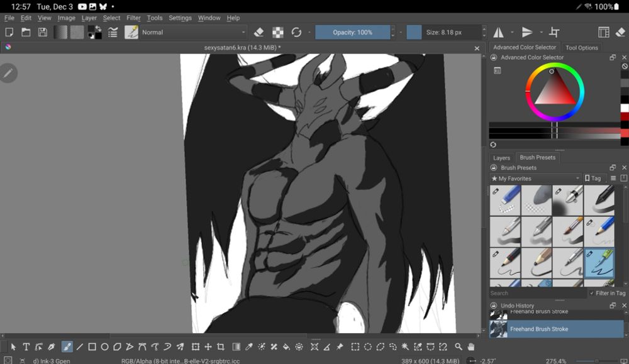Expand the My Favorites tag dropdown
Viewport: 629px width, 364px height.
(x=535, y=179)
